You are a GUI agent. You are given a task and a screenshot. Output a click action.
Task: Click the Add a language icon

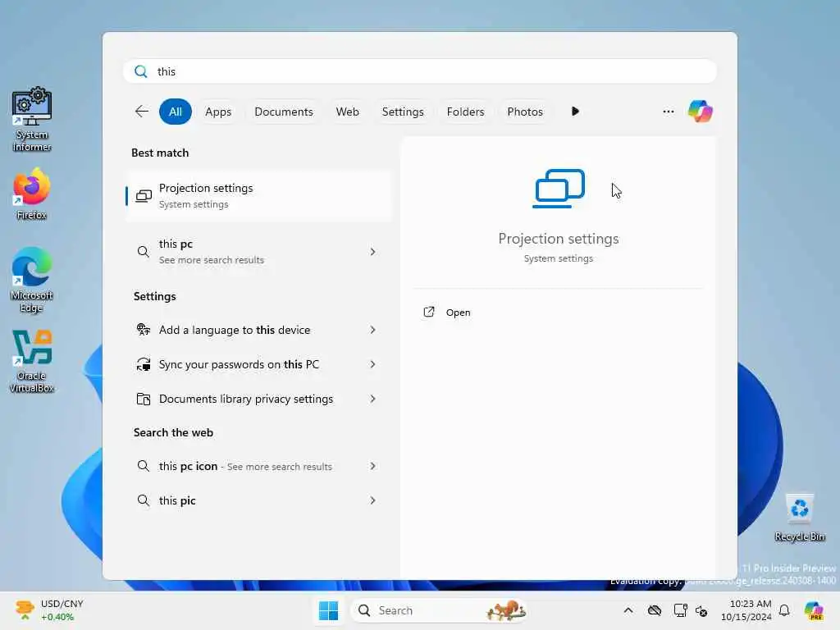tap(143, 330)
